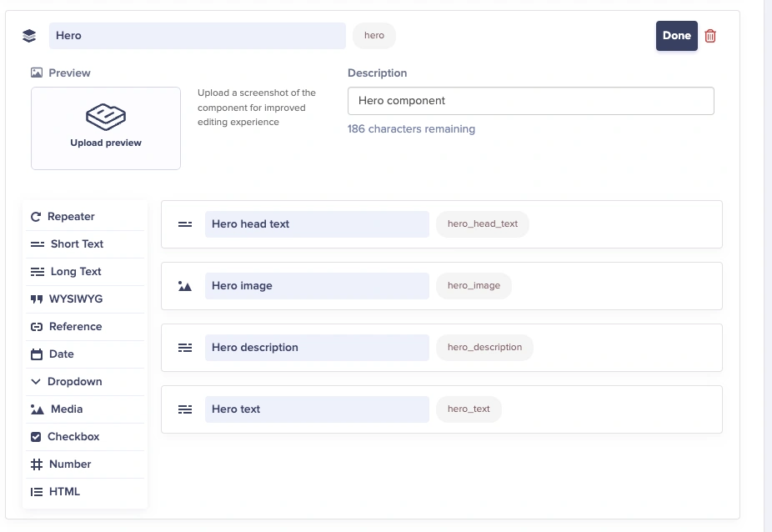Click the layers stack icon beside Hero

pyautogui.click(x=29, y=36)
